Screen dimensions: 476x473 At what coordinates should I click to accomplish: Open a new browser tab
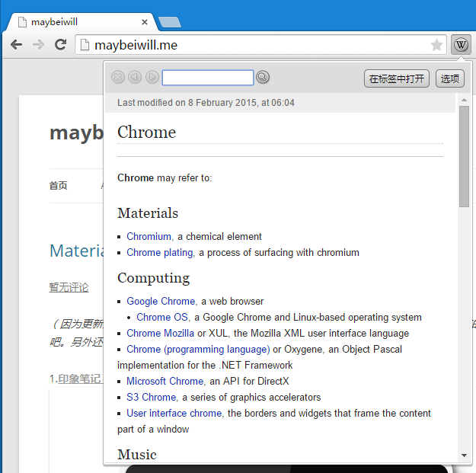170,22
